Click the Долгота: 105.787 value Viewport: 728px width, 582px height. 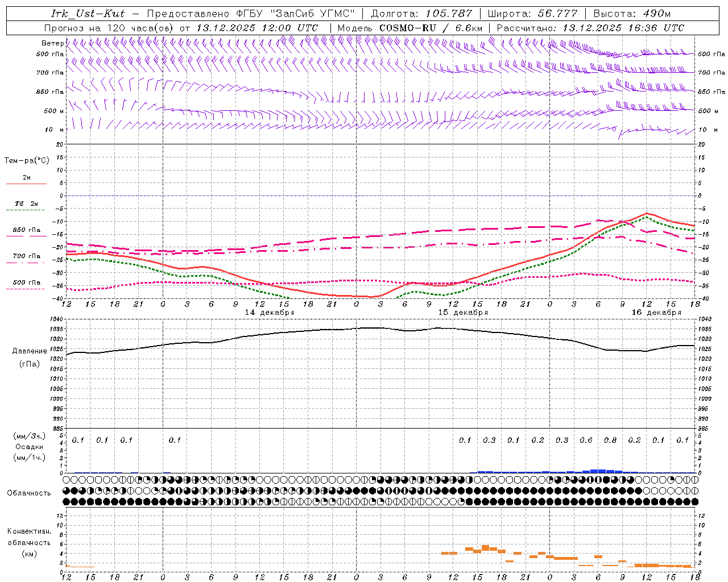(421, 14)
